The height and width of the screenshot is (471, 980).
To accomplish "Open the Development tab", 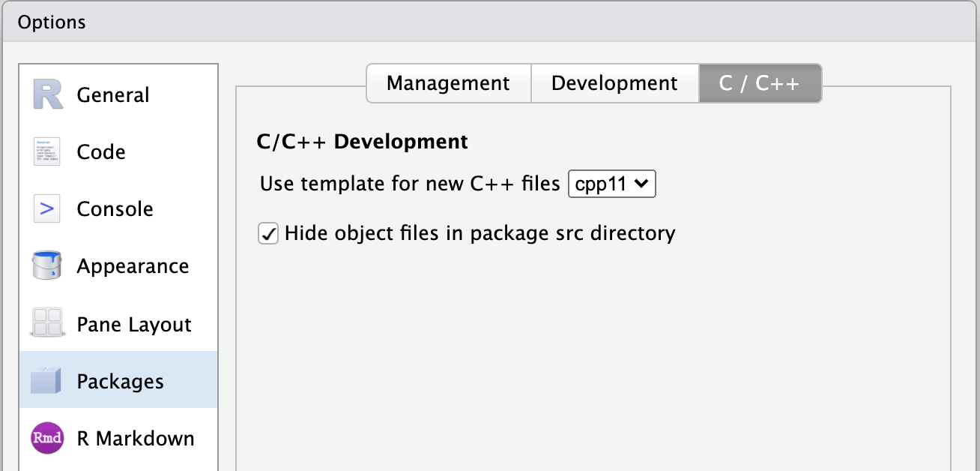I will pyautogui.click(x=614, y=83).
